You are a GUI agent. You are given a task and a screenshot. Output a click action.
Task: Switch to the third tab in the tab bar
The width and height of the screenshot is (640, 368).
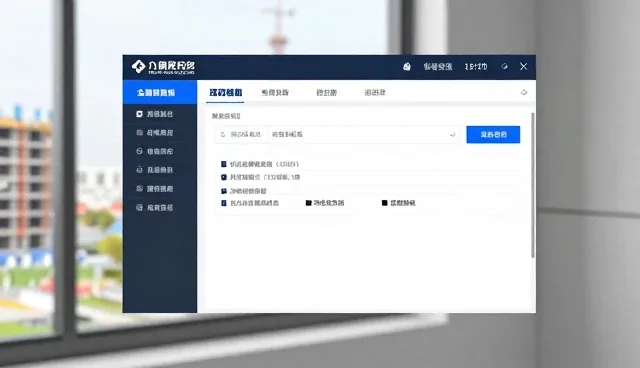pos(327,93)
